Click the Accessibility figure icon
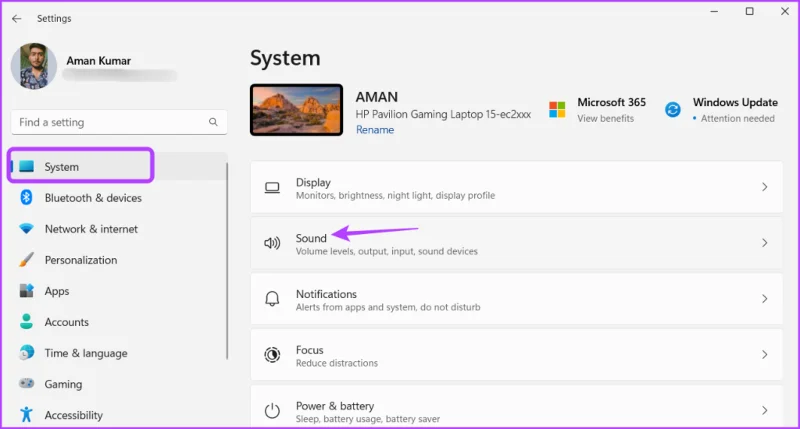 26,415
